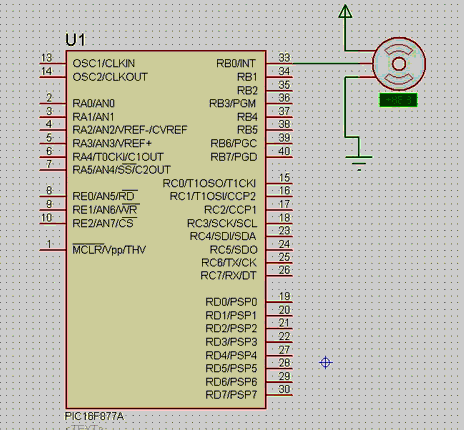Click the RC3/SCK/SCL pin label
This screenshot has height=430, width=464.
coord(222,223)
